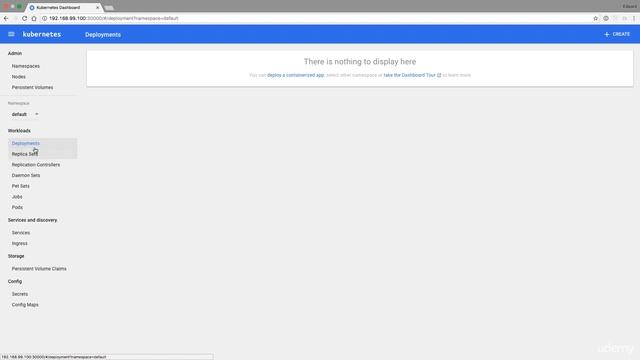The image size is (640, 360).
Task: Open Persistent Volume Claims
Action: coord(39,269)
